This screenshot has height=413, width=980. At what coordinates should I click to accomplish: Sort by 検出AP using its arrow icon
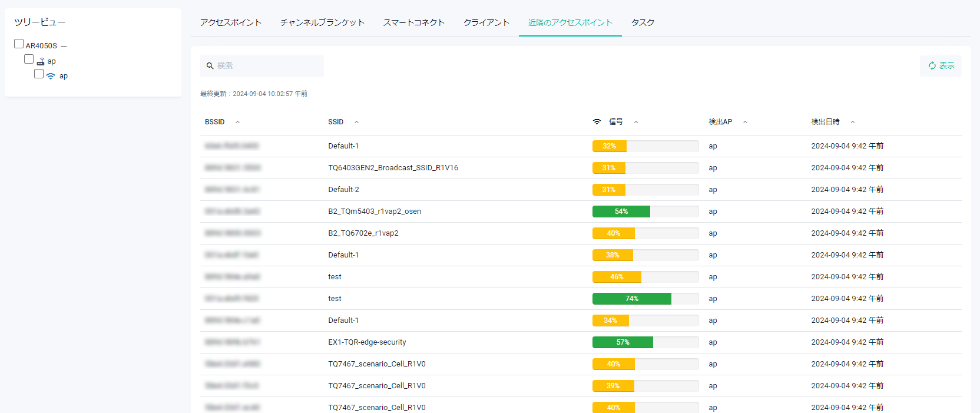click(745, 122)
